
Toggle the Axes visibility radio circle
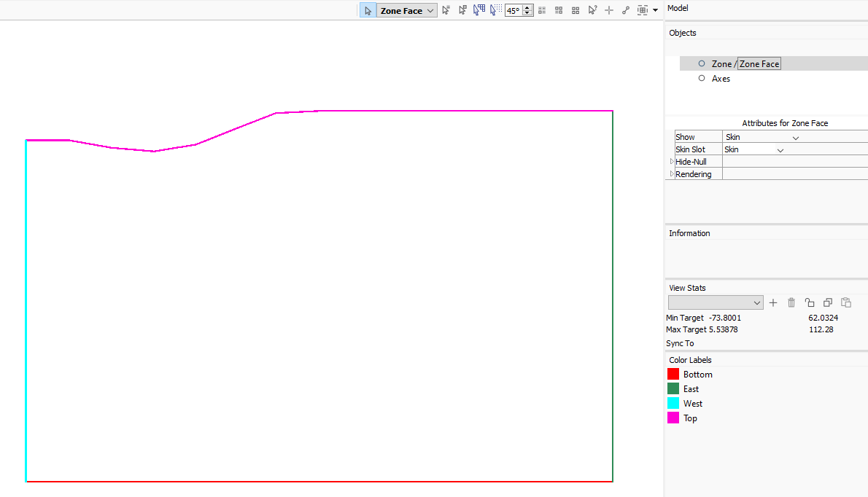702,78
